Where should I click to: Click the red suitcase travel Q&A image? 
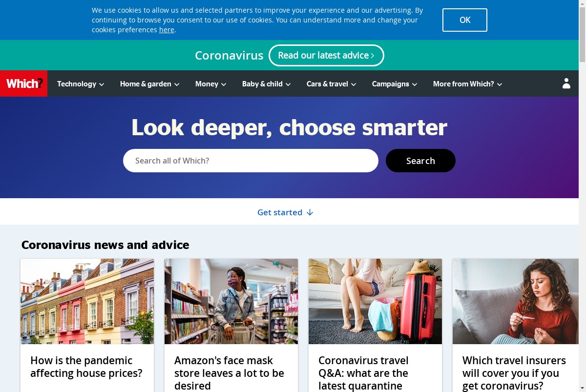click(375, 301)
